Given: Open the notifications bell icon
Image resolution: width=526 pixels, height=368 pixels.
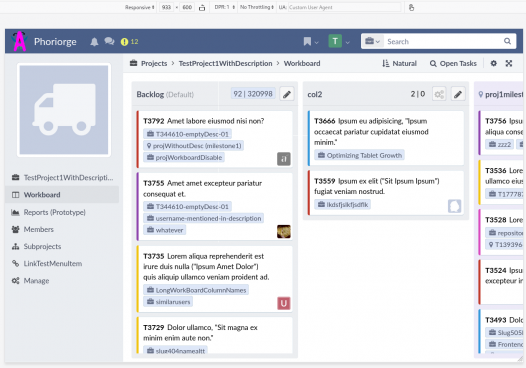Looking at the screenshot, I should click(x=94, y=42).
